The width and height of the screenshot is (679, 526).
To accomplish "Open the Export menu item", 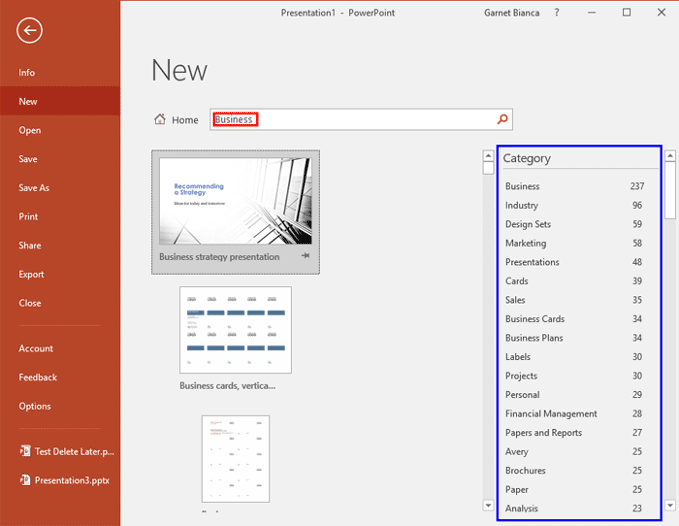I will tap(31, 275).
